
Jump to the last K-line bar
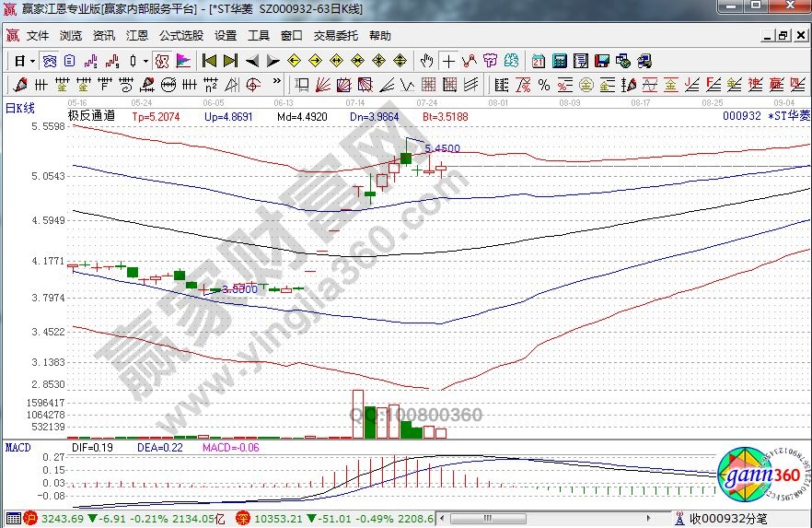click(x=230, y=61)
